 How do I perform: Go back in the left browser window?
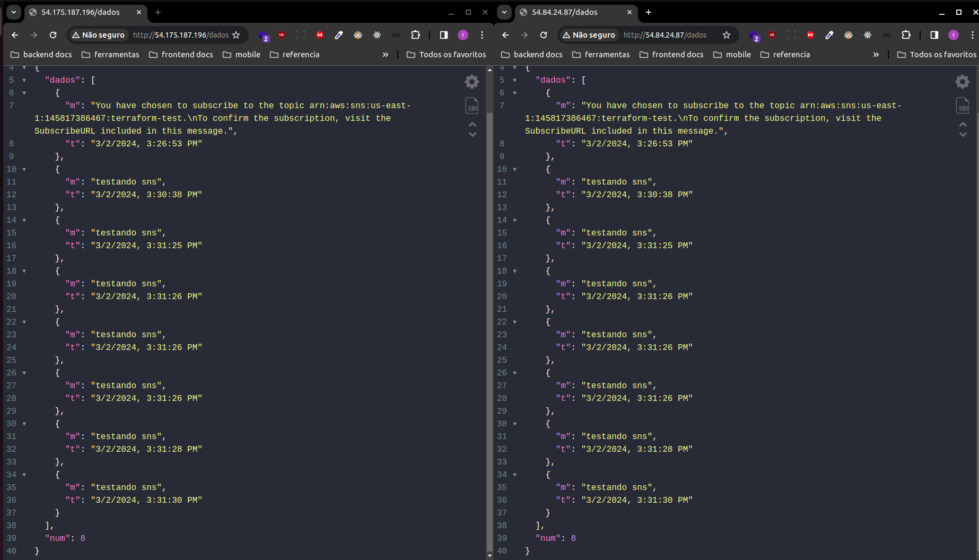point(15,35)
